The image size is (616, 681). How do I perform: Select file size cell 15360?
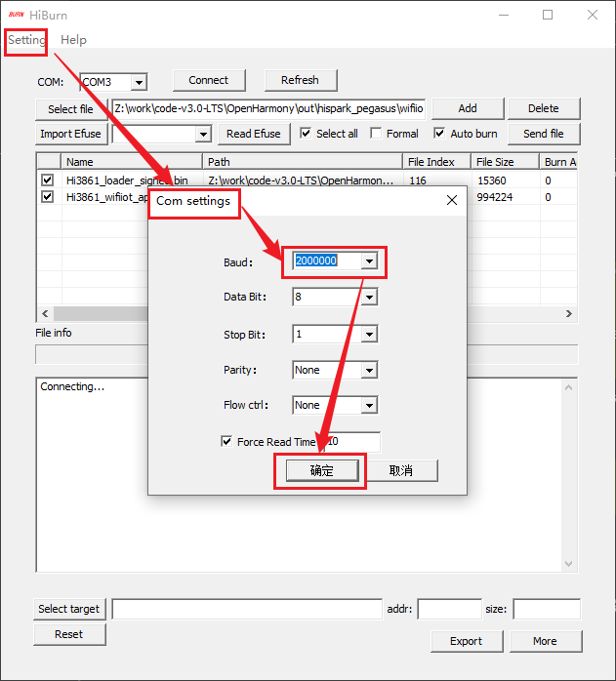coord(492,180)
